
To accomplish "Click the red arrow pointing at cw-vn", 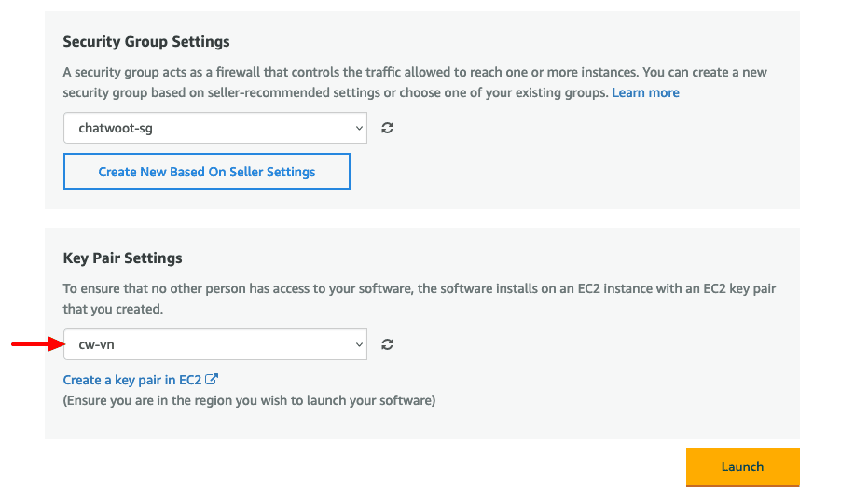I will click(35, 344).
